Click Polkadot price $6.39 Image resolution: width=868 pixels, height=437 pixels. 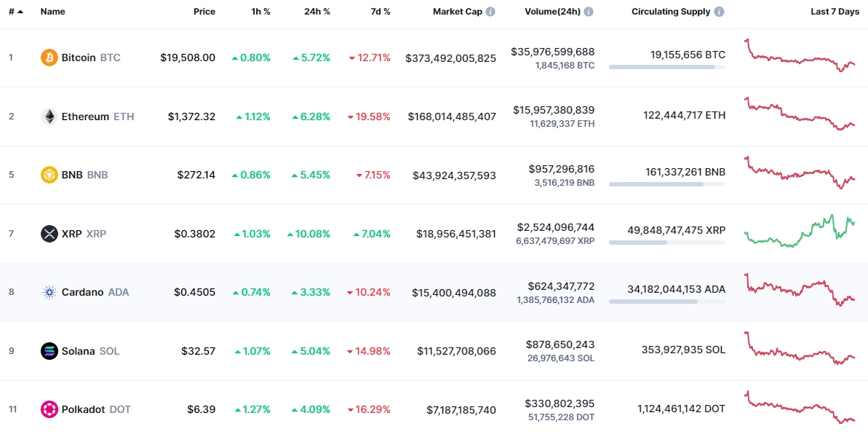(x=202, y=410)
